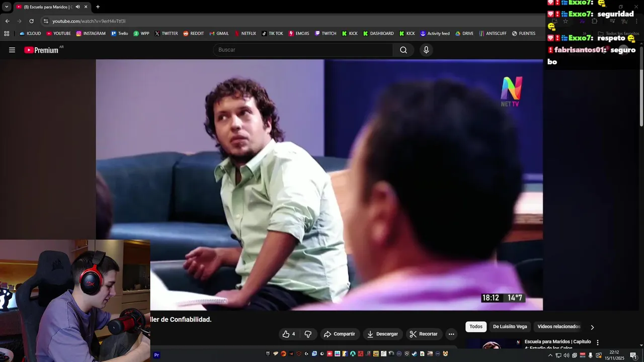
Task: Open the Windows notification center
Action: click(x=633, y=355)
